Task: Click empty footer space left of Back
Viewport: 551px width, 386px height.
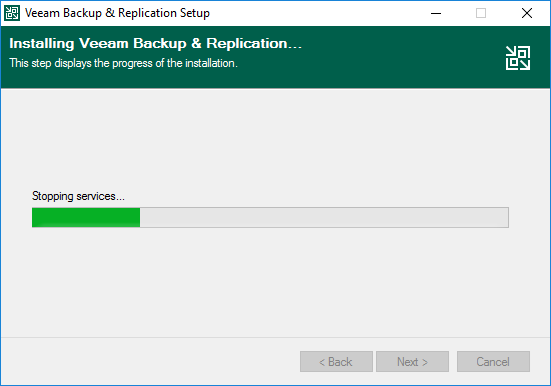Action: (x=150, y=361)
